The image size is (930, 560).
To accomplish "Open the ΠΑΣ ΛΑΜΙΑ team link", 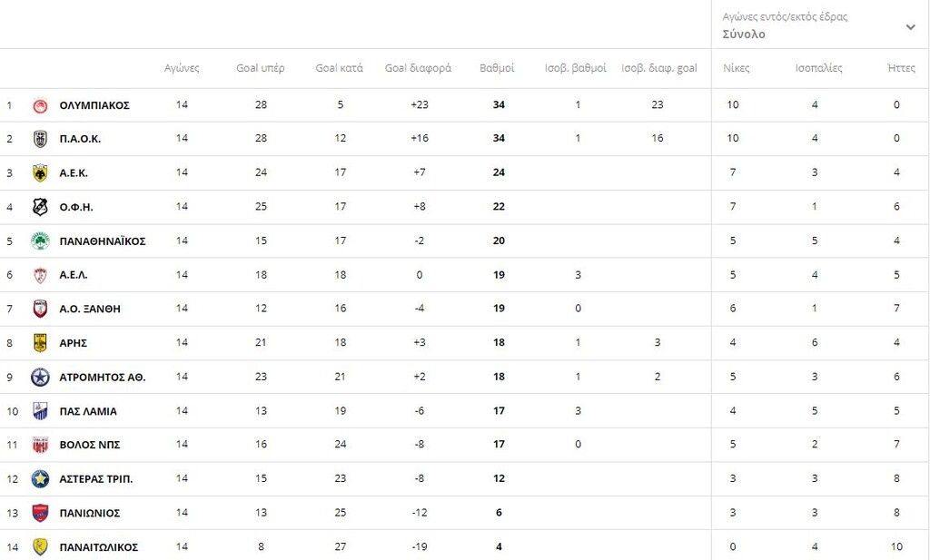I will pos(88,411).
